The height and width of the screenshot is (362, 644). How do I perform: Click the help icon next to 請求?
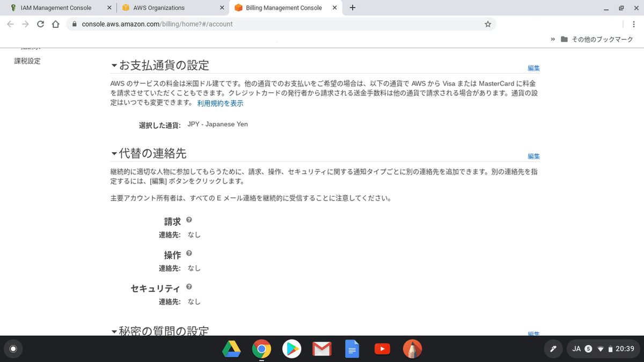[189, 219]
